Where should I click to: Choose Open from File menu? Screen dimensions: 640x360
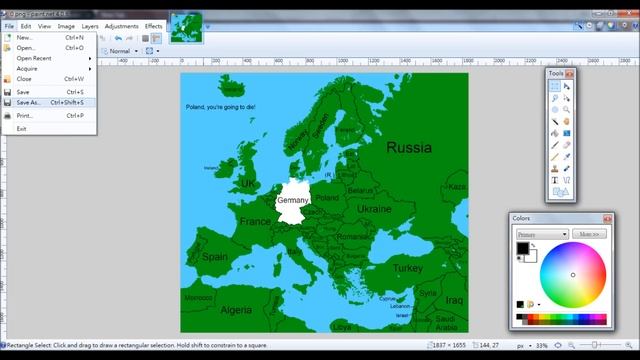pyautogui.click(x=49, y=48)
